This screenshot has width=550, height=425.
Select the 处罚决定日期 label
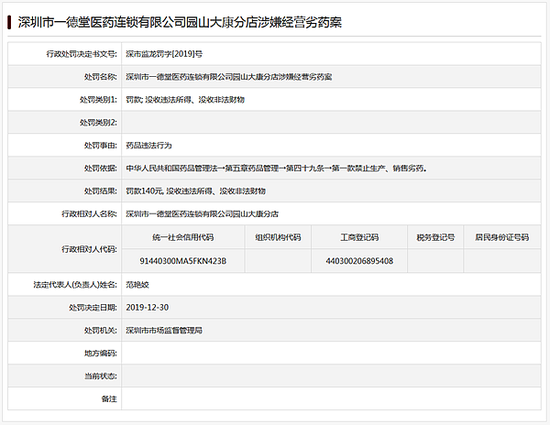[x=93, y=308]
